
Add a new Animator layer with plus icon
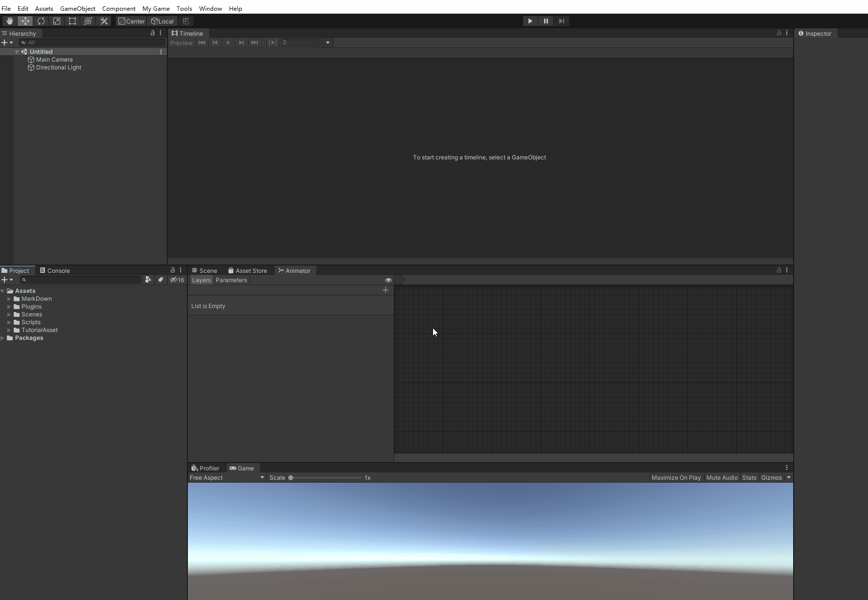point(386,290)
